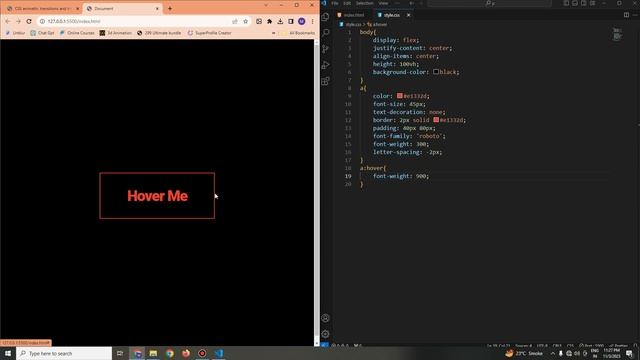Click the color swatch on line 9
The image size is (640, 360).
click(400, 96)
